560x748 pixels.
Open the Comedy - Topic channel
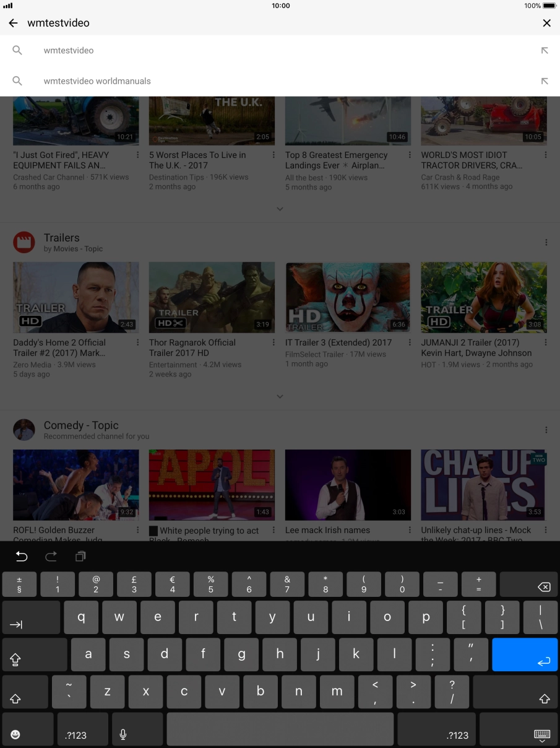pyautogui.click(x=81, y=425)
